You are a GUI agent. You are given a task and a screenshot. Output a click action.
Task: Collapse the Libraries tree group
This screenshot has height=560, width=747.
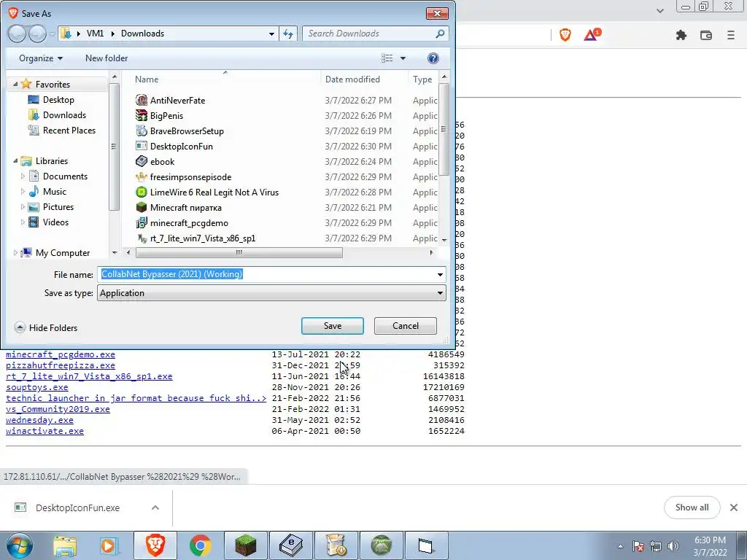point(15,161)
